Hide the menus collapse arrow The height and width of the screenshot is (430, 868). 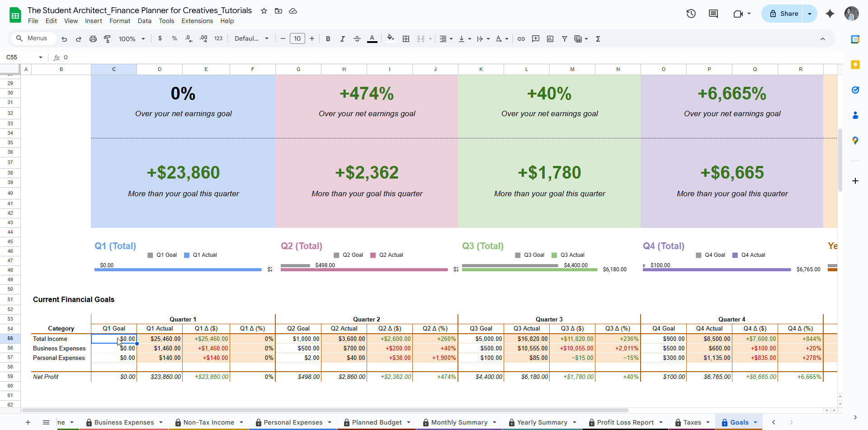tap(823, 39)
